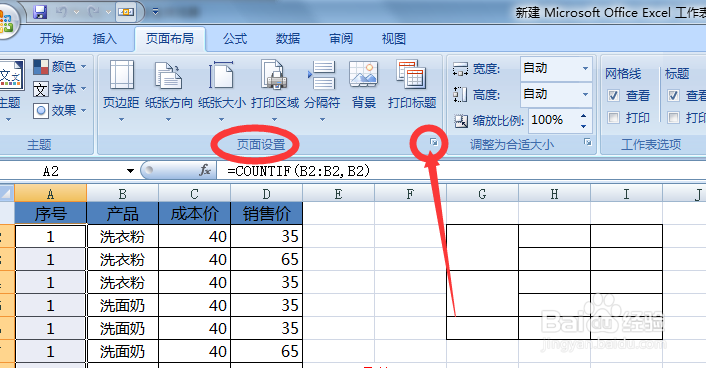Viewport: 706px width, 368px height.
Task: Open the Name Box dropdown arrow
Action: coord(130,171)
